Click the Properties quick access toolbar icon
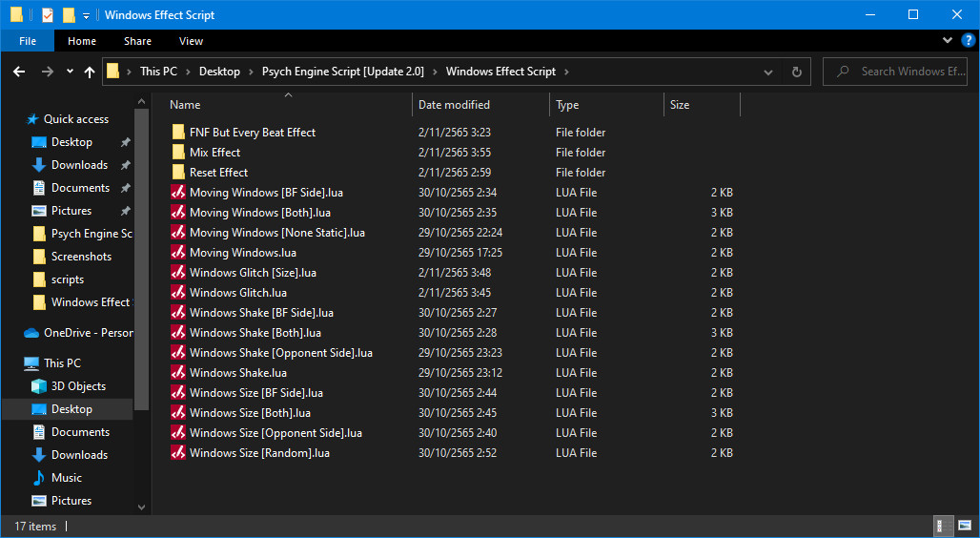The height and width of the screenshot is (538, 980). [x=48, y=14]
